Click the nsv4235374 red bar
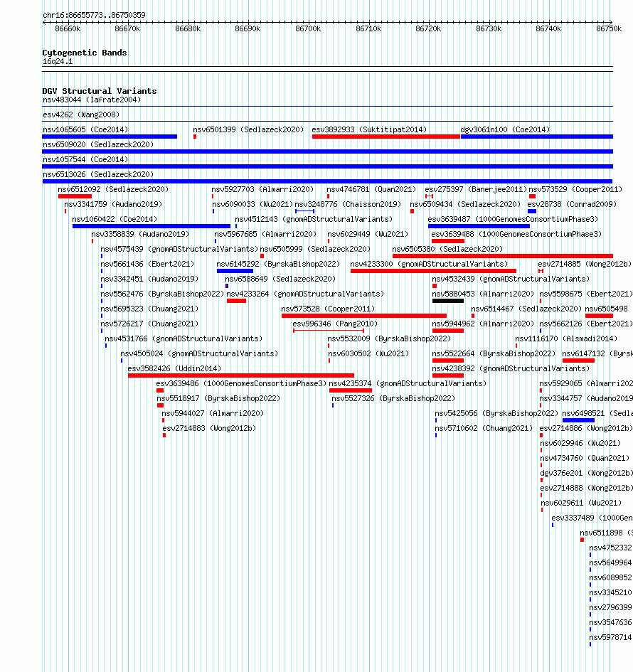Viewport: 633px width, 672px height. (351, 391)
